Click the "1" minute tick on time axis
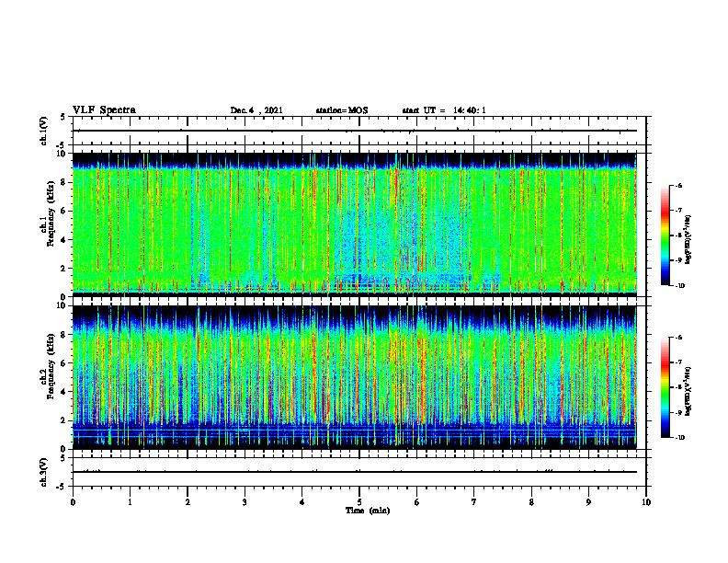The height and width of the screenshot is (563, 728). [130, 502]
